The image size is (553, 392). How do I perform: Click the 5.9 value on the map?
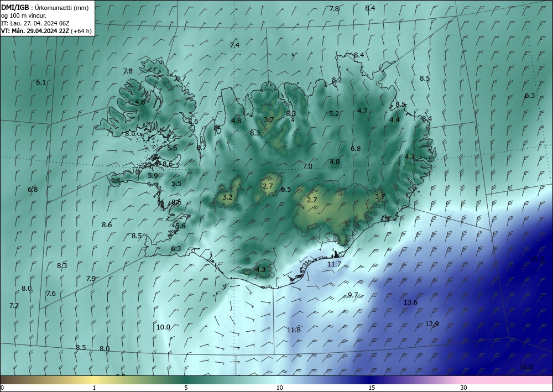click(153, 176)
